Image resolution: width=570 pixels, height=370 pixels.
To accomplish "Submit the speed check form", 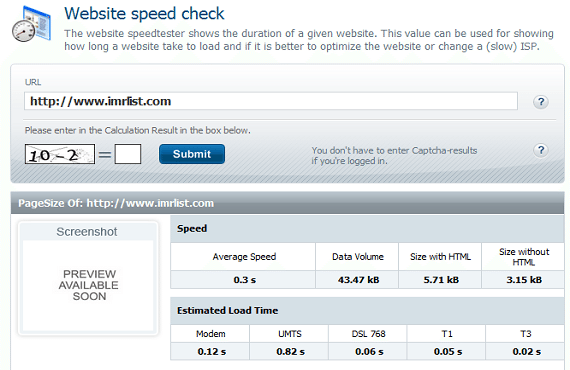I will 192,154.
